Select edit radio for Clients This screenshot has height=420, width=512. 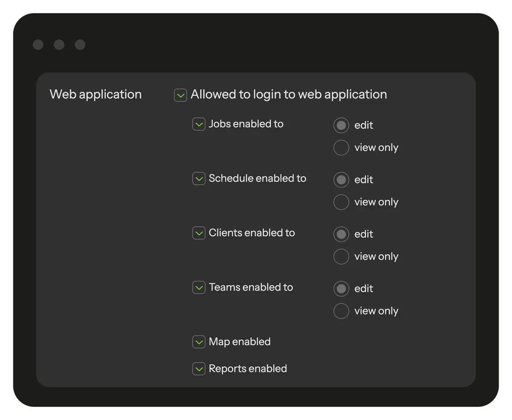click(341, 234)
